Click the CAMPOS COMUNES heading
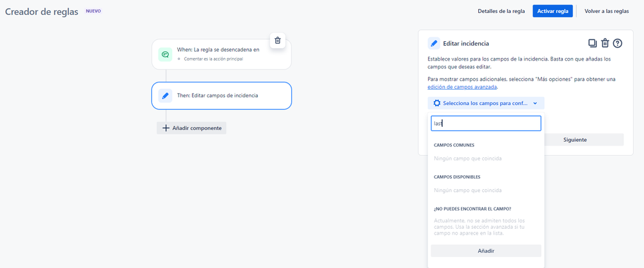 [454, 145]
